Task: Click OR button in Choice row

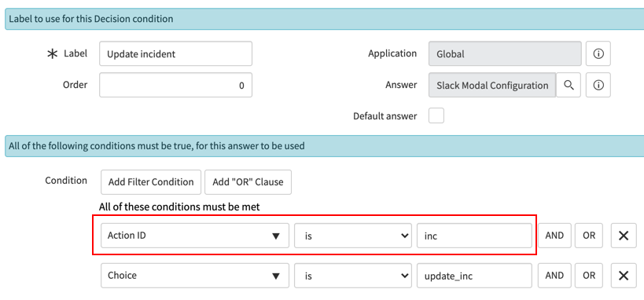Action: pyautogui.click(x=588, y=276)
